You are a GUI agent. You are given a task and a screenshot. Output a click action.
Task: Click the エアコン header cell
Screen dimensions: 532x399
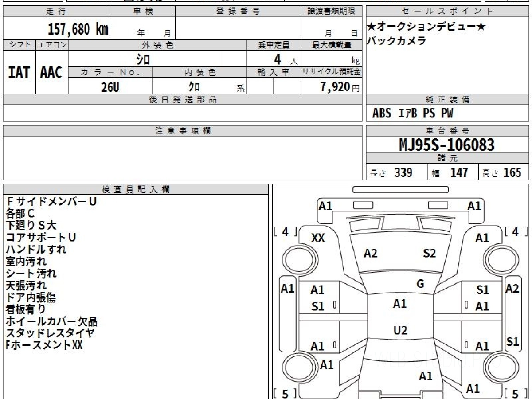click(52, 45)
